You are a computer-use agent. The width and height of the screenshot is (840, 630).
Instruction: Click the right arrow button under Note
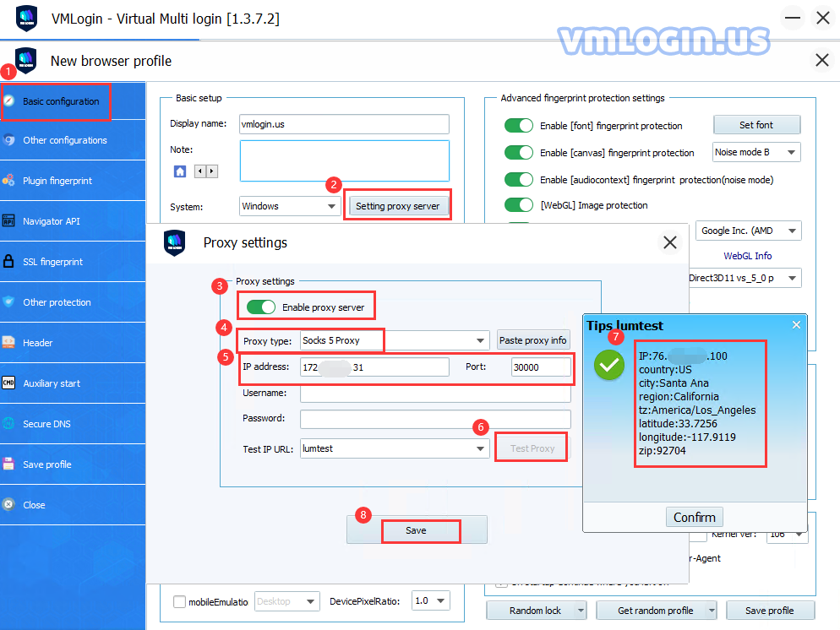tap(212, 171)
